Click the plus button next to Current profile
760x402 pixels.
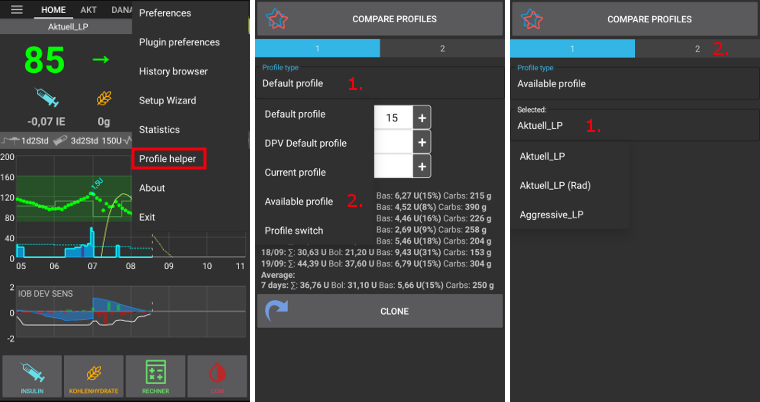coord(422,166)
